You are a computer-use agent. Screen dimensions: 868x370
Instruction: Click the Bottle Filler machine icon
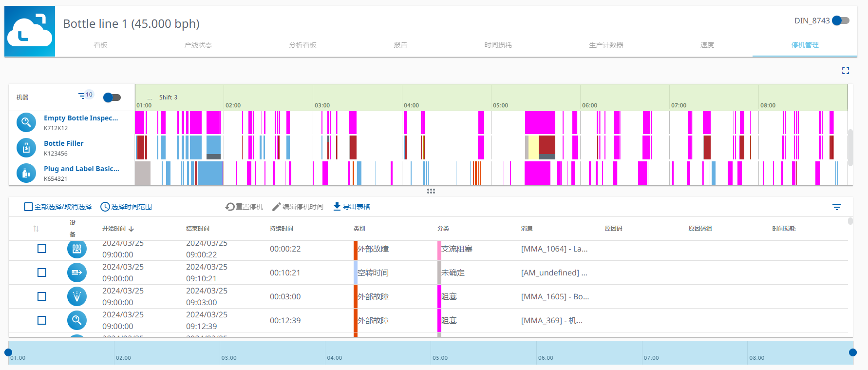click(x=26, y=148)
